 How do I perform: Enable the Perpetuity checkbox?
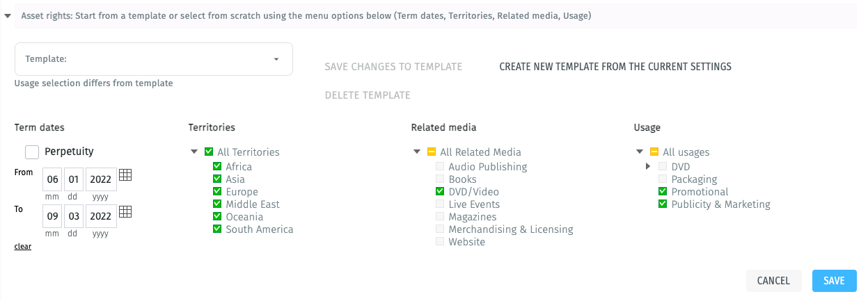[x=32, y=152]
